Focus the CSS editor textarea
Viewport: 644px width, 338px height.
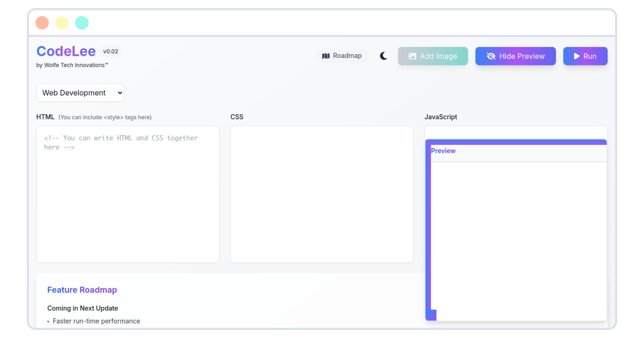pyautogui.click(x=322, y=194)
